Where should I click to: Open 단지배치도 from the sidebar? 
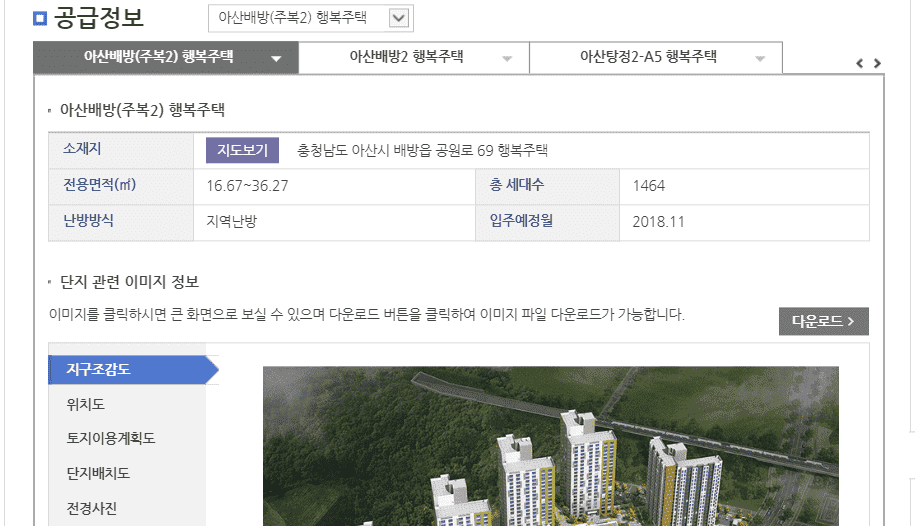pyautogui.click(x=98, y=473)
